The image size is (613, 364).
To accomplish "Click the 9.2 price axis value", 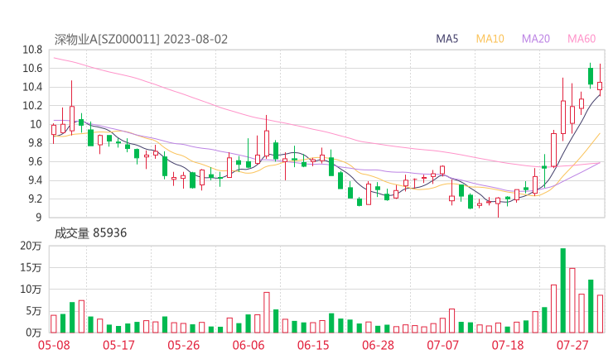I will pos(35,199).
